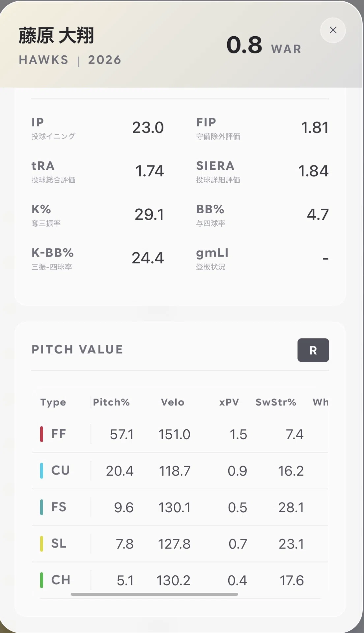Image resolution: width=364 pixels, height=633 pixels.
Task: Close the player stats card
Action: pyautogui.click(x=333, y=30)
